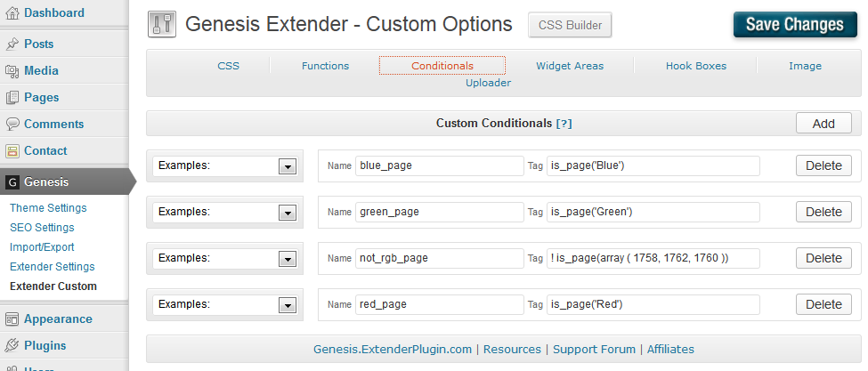
Task: Click the Appearance icon in sidebar
Action: click(x=12, y=319)
